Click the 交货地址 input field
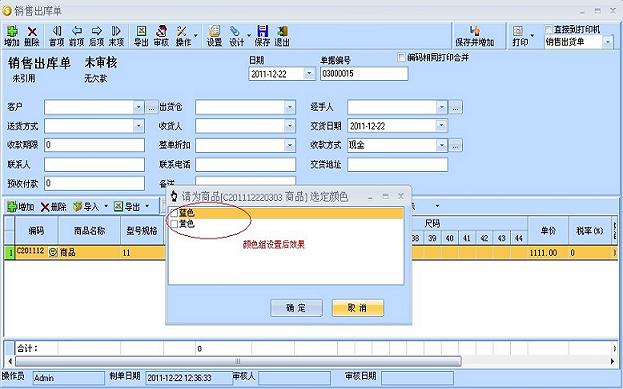 click(397, 164)
